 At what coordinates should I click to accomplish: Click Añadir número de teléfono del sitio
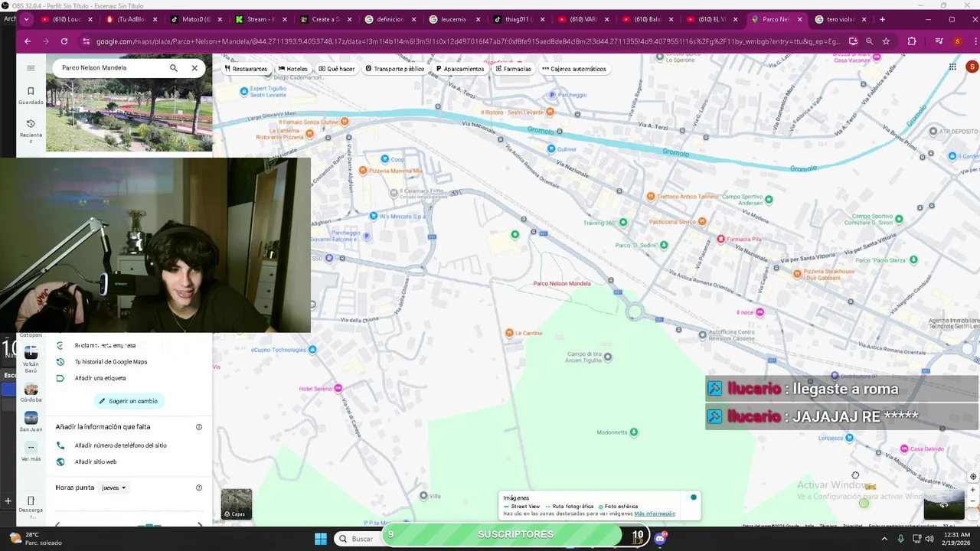pos(120,445)
